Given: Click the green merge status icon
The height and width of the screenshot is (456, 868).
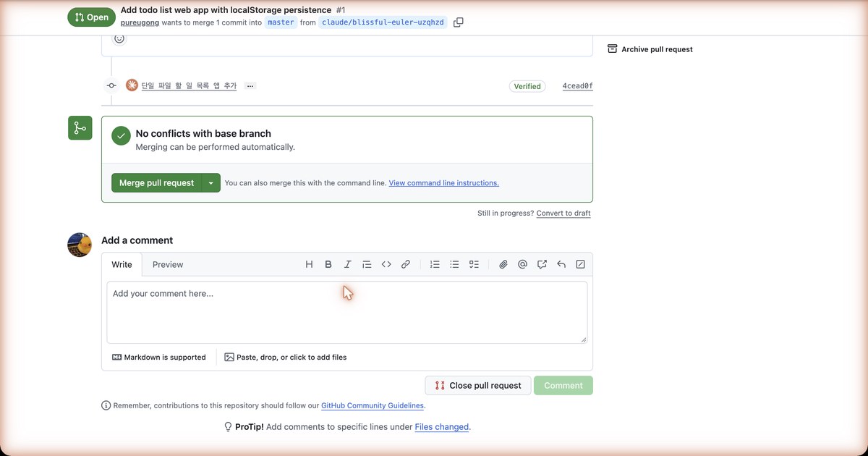Looking at the screenshot, I should coord(80,128).
